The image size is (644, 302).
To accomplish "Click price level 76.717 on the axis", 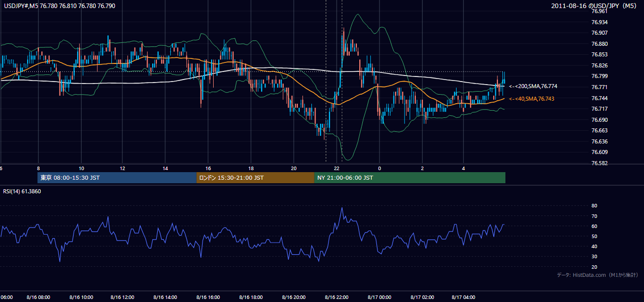I will click(599, 109).
